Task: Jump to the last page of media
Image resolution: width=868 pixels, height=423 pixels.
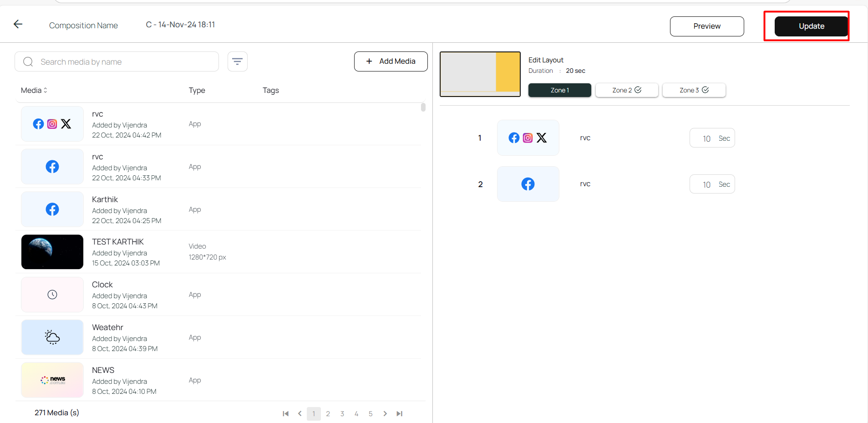Action: [399, 413]
